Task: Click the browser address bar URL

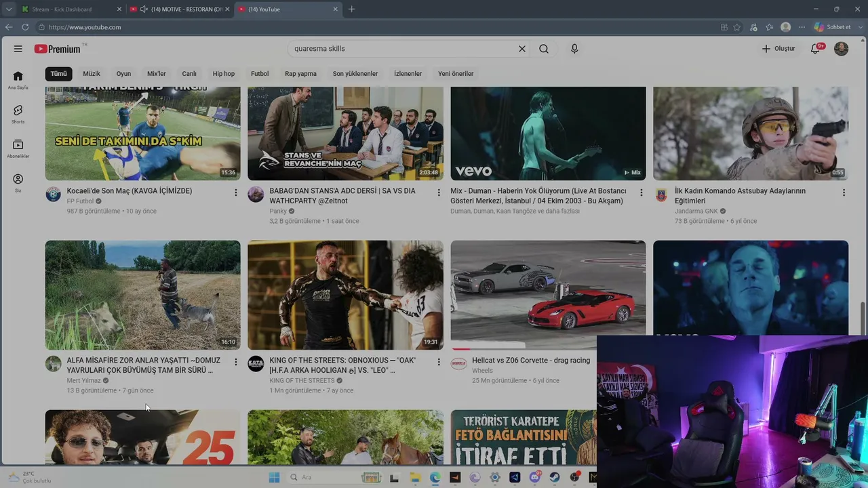Action: [x=85, y=27]
